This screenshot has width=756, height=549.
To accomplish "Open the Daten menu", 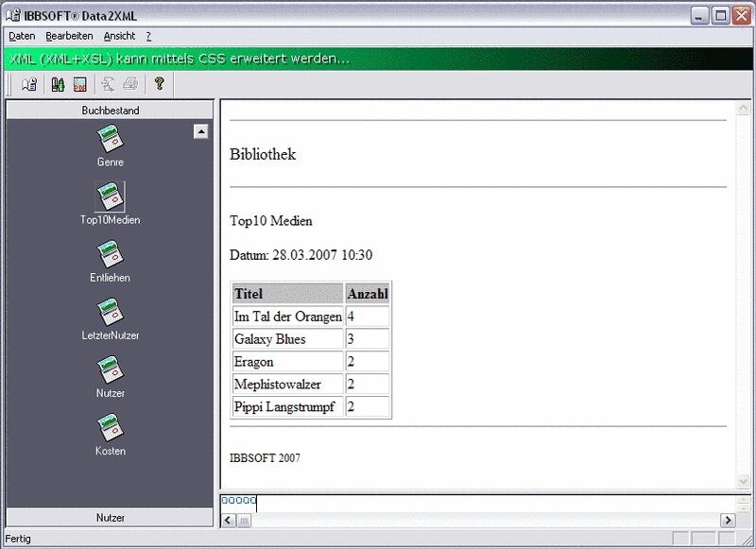I will tap(20, 36).
